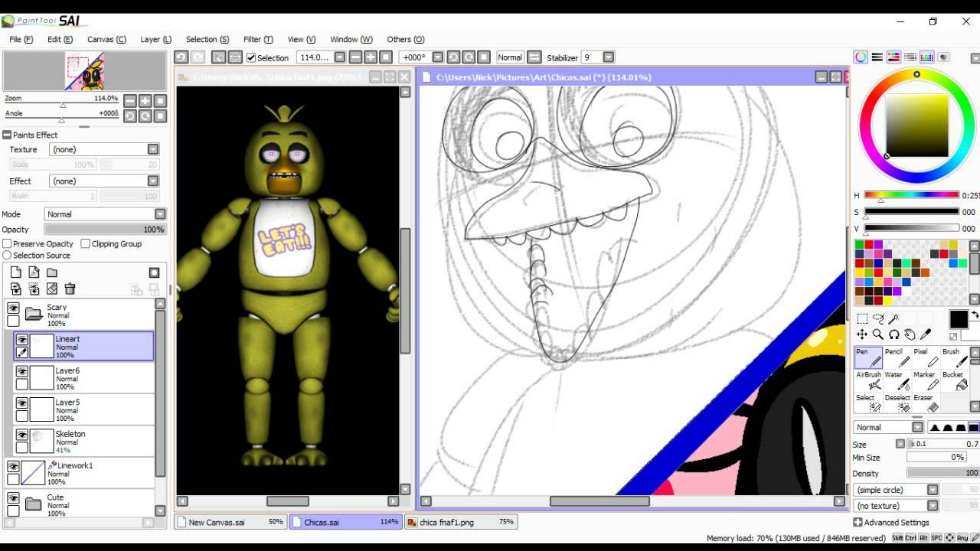Create a new layer folder
Viewport: 980px width, 551px height.
click(52, 272)
